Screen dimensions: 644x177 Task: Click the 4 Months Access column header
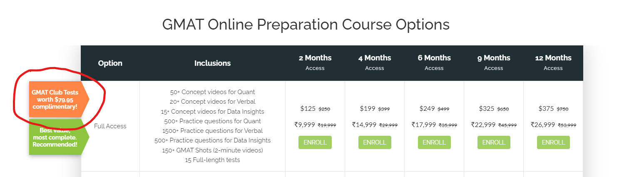click(374, 62)
